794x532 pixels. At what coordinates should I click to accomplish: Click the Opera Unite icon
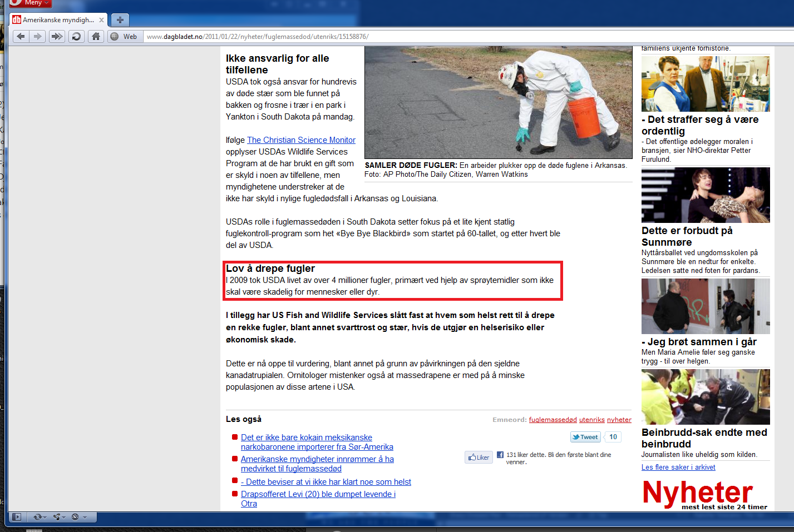(57, 517)
